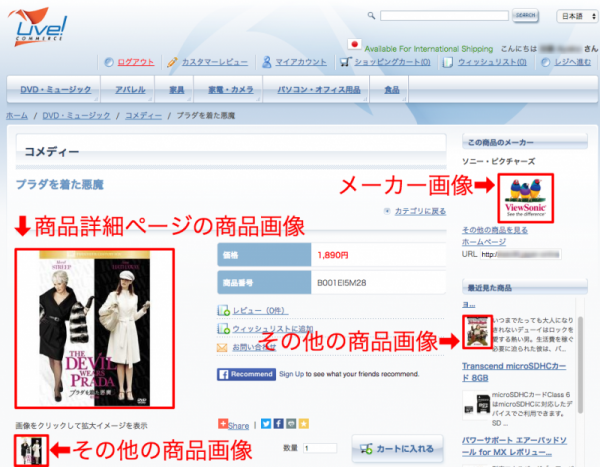Click the Facebook Recommend button
Viewport: 600px width, 467px height.
[245, 375]
